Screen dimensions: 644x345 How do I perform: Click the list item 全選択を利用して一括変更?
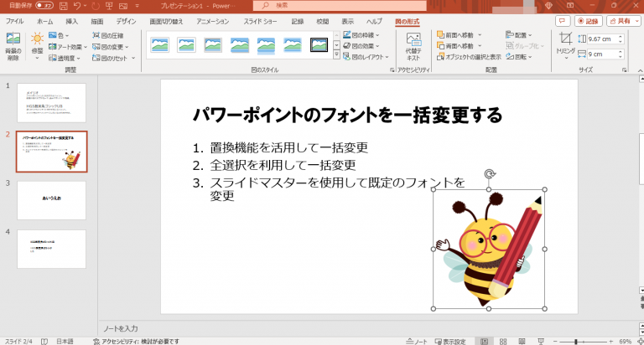(x=283, y=165)
